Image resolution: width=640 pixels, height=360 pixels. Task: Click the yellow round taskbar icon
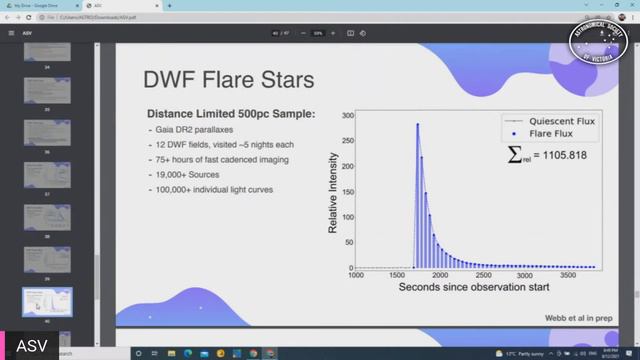click(x=221, y=353)
